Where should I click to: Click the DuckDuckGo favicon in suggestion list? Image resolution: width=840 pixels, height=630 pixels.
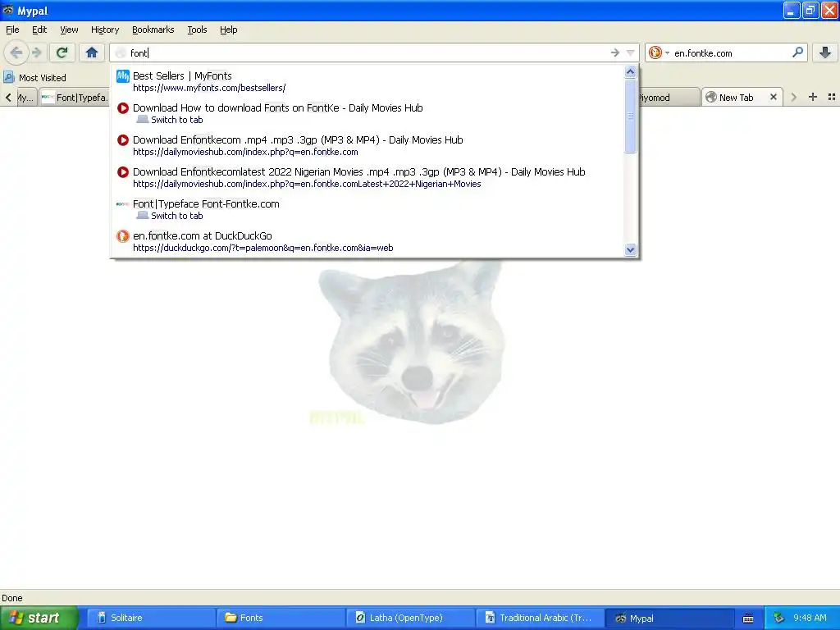tap(123, 235)
